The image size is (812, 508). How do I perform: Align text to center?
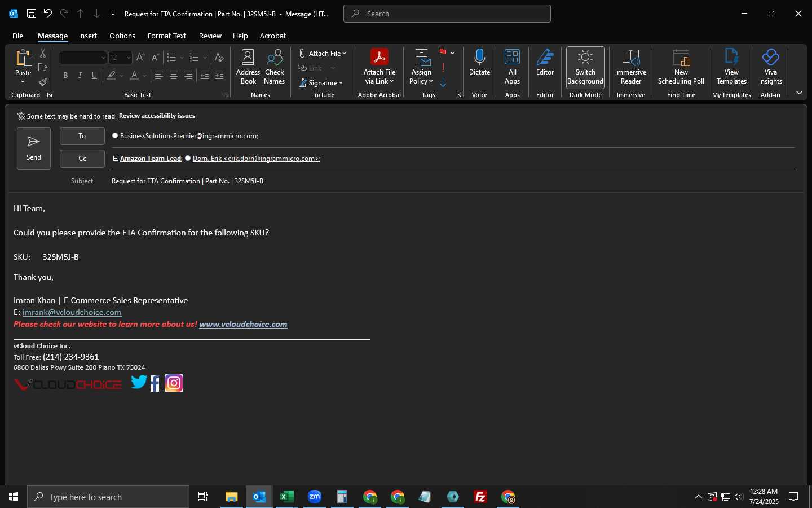click(x=174, y=75)
